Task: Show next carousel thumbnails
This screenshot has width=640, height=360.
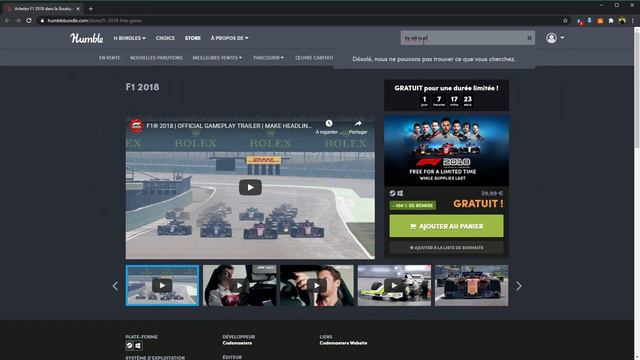Action: point(518,286)
